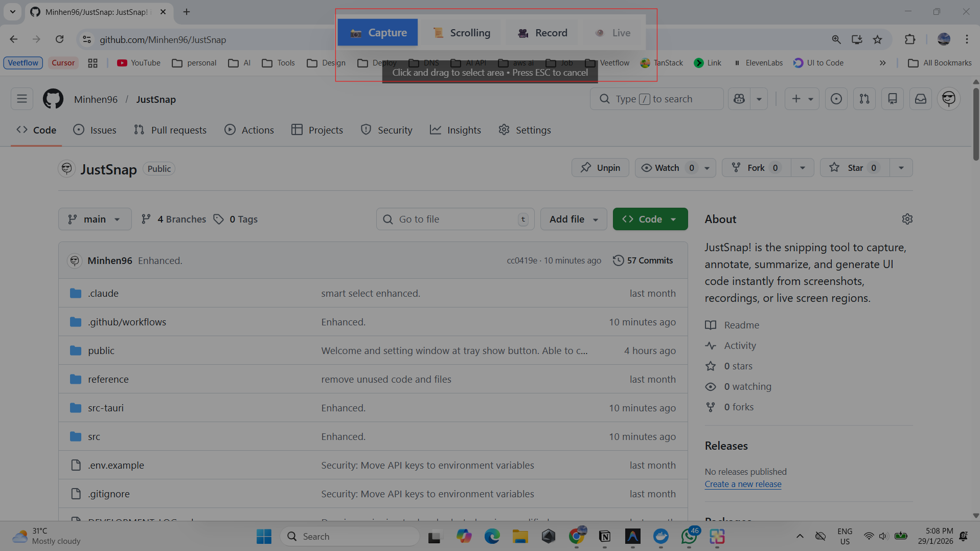Viewport: 980px width, 551px height.
Task: Open pull requests icon in header
Action: coord(864,99)
